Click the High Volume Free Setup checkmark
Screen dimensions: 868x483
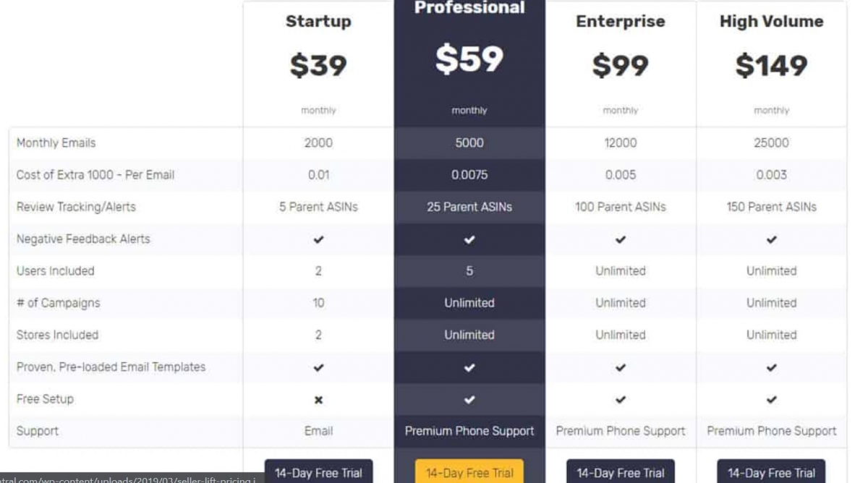[772, 399]
